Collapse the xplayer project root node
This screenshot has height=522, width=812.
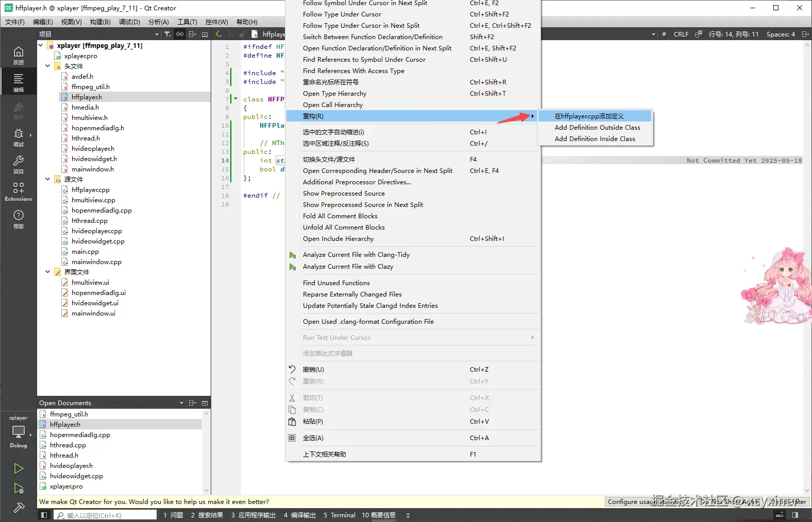[x=41, y=45]
